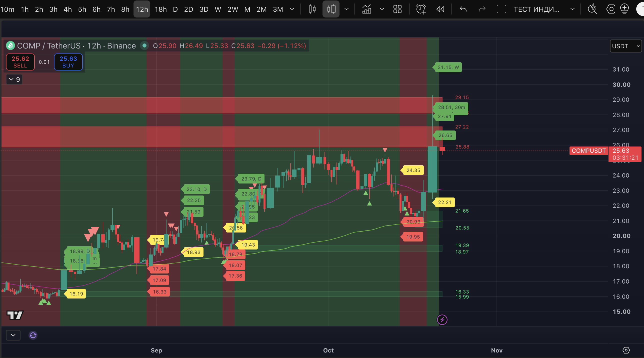Click the hollow candles chart style icon
Screen dimensions: 644x358
(331, 9)
